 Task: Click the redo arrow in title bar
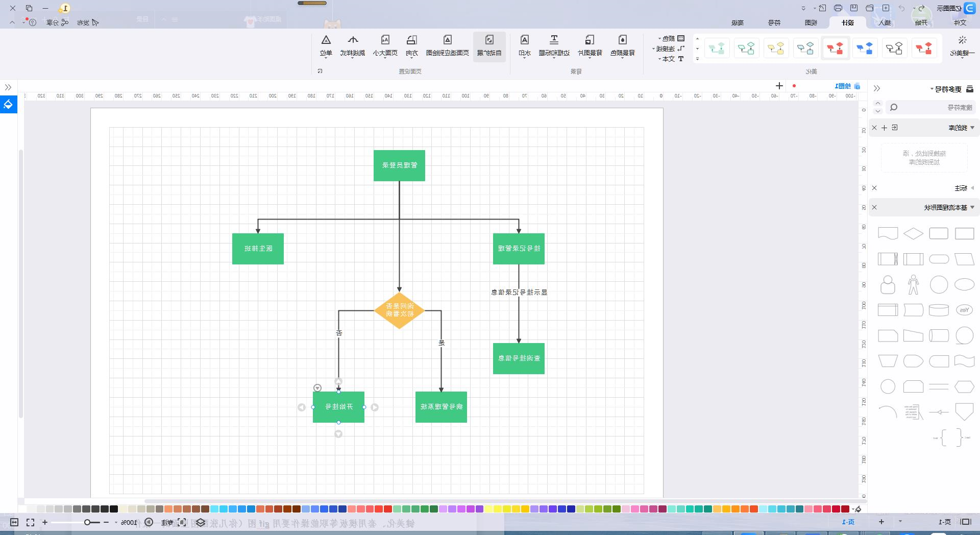point(901,8)
